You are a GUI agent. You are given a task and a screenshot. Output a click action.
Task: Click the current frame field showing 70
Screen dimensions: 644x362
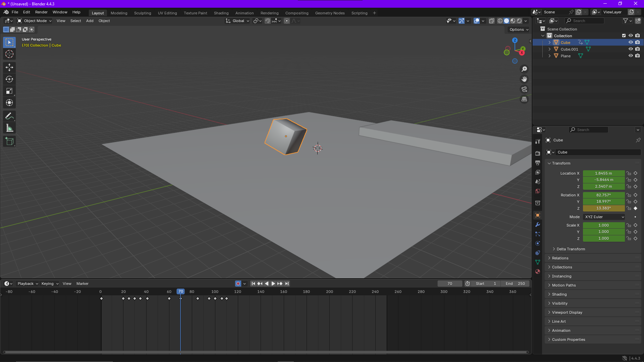pos(450,284)
